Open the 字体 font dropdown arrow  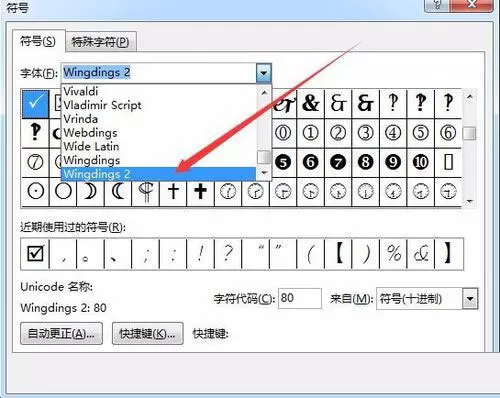point(263,72)
